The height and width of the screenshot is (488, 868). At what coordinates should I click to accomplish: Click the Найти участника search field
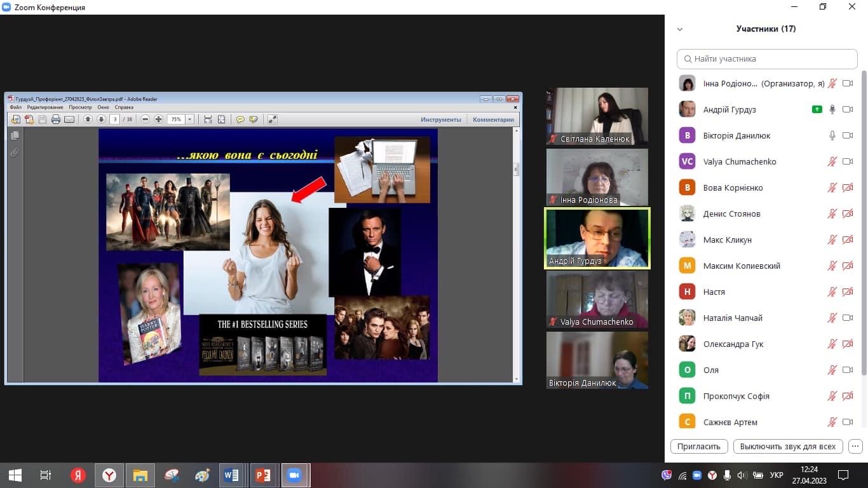(767, 59)
